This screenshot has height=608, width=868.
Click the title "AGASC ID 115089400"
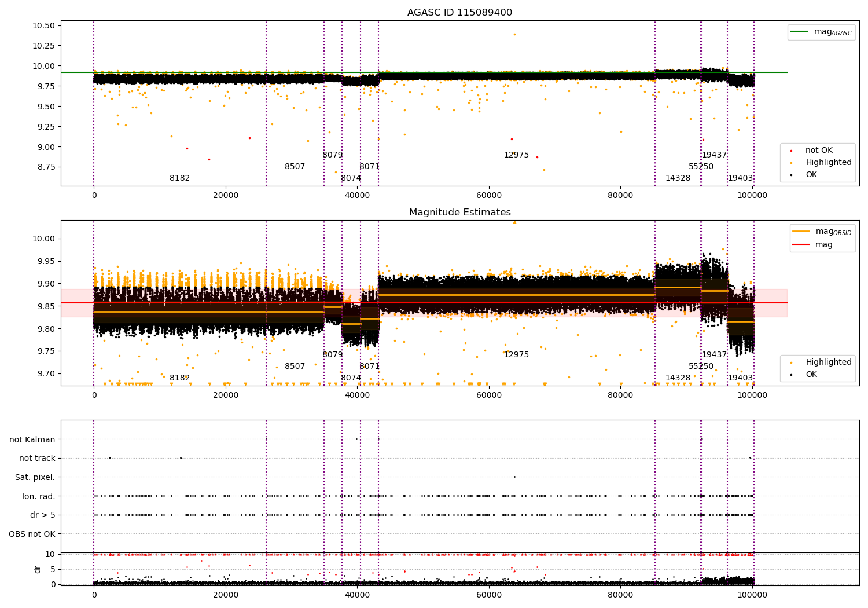459,13
